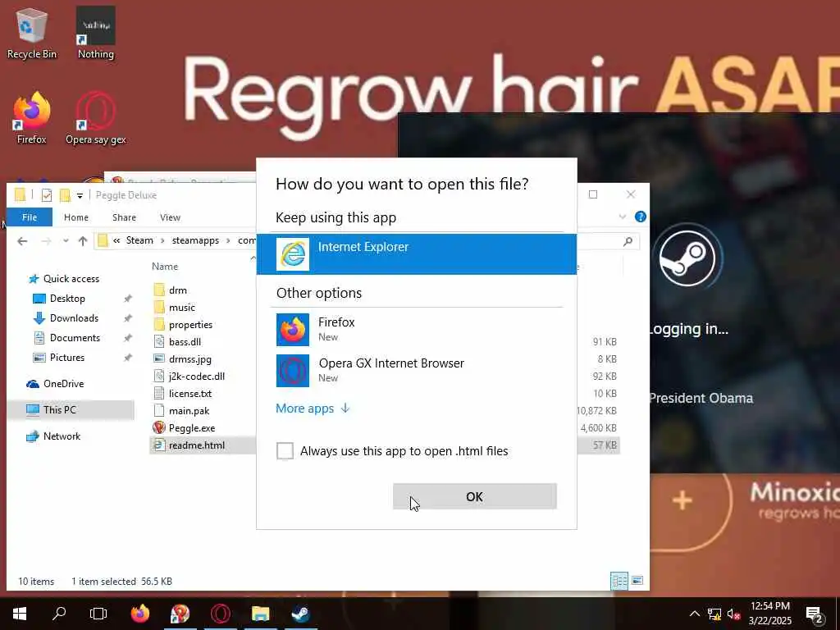Open Pictures in the navigation pane
The width and height of the screenshot is (840, 630).
click(67, 358)
